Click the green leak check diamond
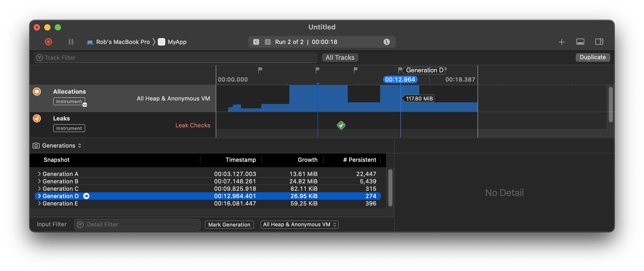Image resolution: width=644 pixels, height=271 pixels. coord(341,125)
